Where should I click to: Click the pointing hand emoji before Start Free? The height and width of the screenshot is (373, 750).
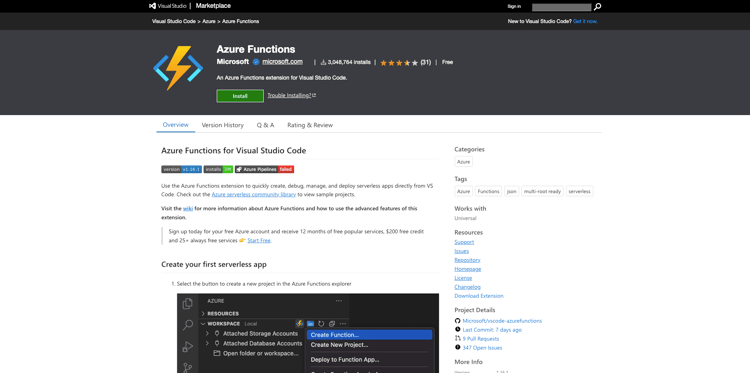pyautogui.click(x=243, y=240)
